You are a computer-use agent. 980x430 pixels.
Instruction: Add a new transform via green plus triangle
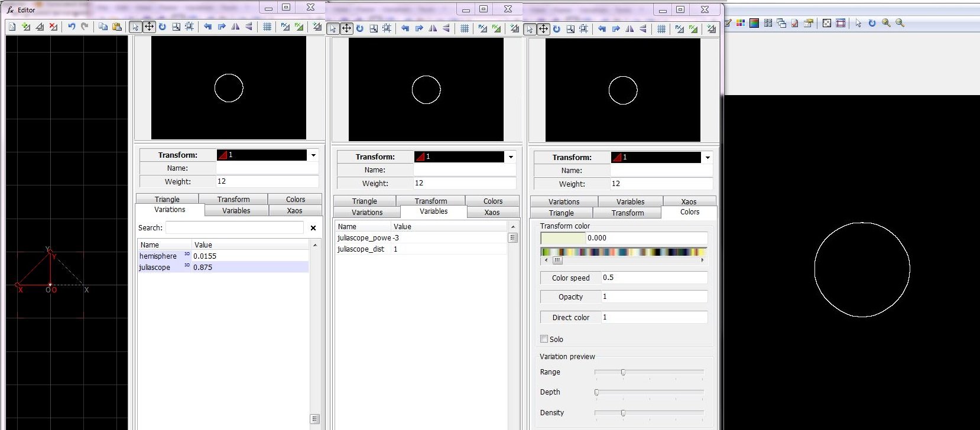26,27
